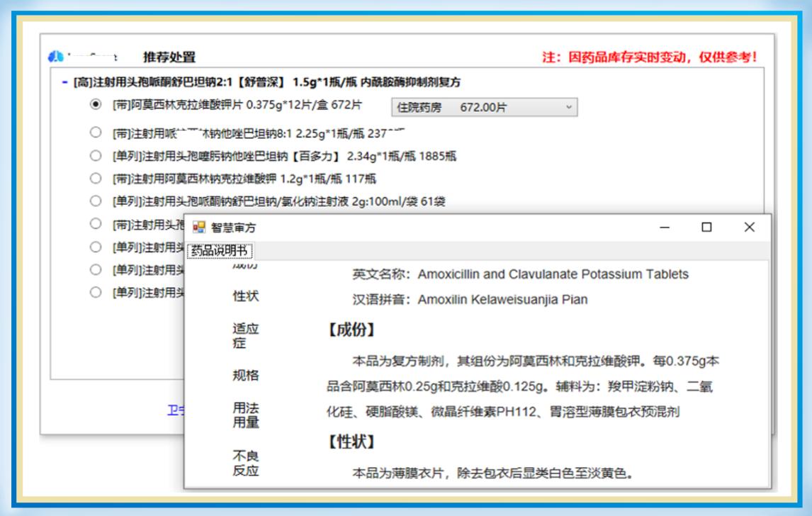Navigate to 不良反应 in the sidebar
The height and width of the screenshot is (516, 812).
pyautogui.click(x=246, y=464)
